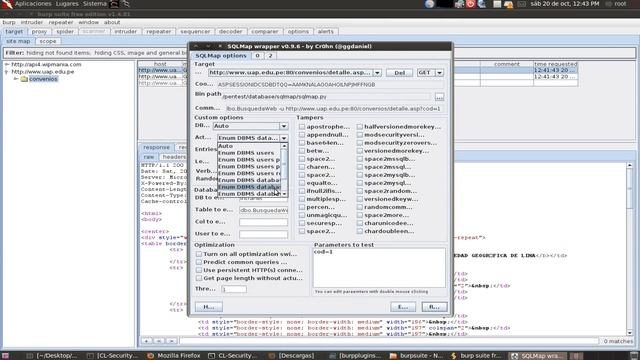Click the browse button next to Bin path
The height and width of the screenshot is (360, 640).
coord(439,97)
